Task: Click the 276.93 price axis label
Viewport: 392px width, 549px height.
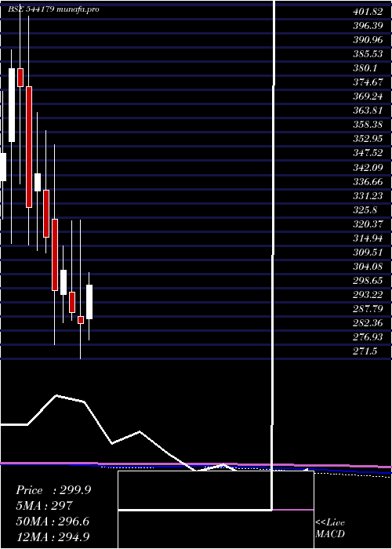Action: (x=367, y=336)
